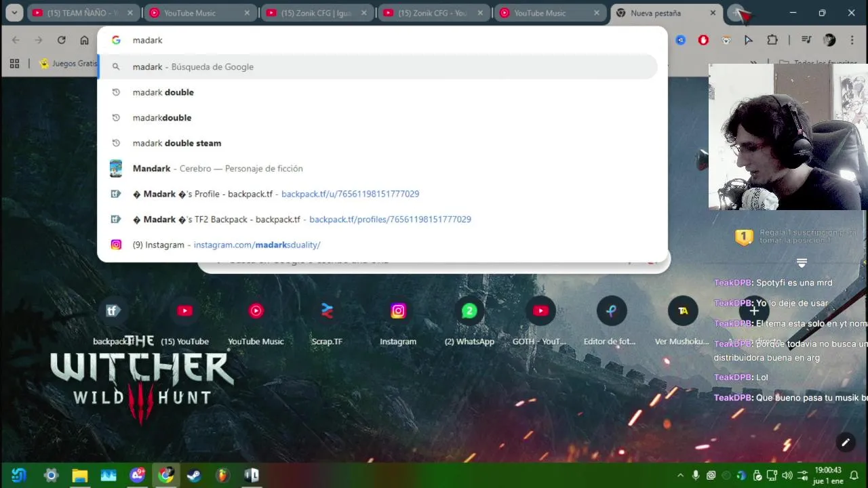Viewport: 868px width, 488px height.
Task: Click the stream chat collapse icon
Action: 802,262
